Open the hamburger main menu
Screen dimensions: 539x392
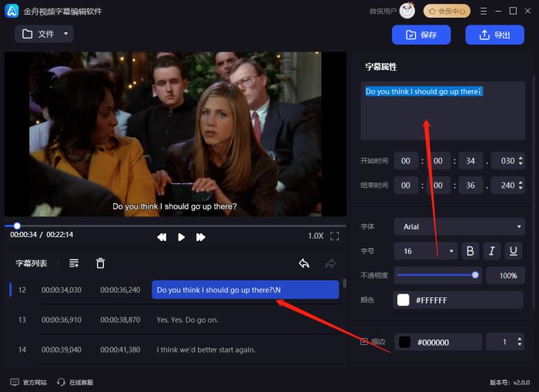484,12
